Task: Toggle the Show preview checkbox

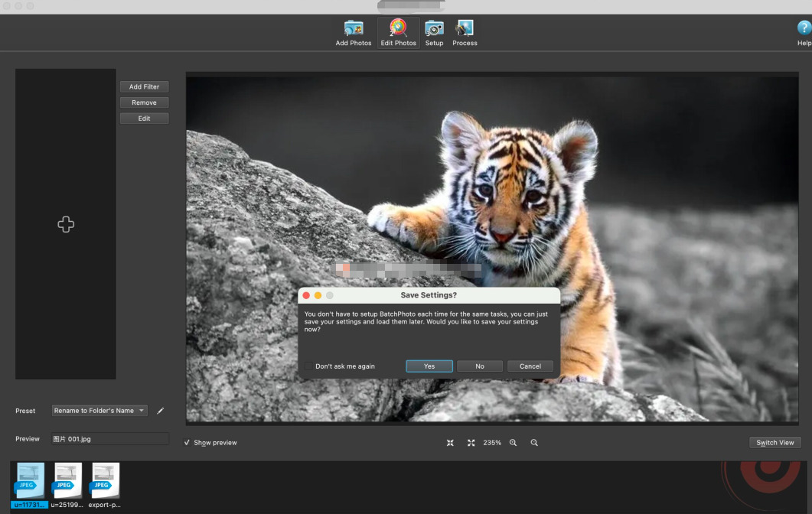Action: click(x=188, y=443)
